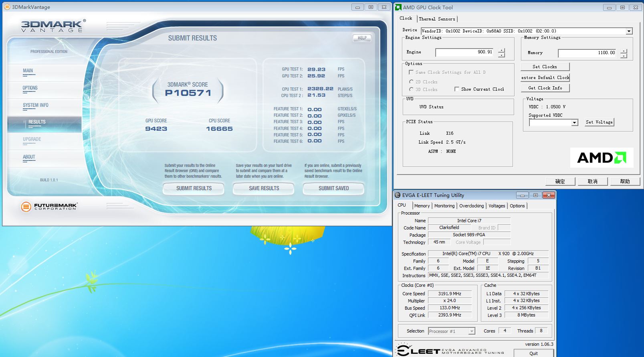Click the 3DMark Vantage logo

click(53, 26)
